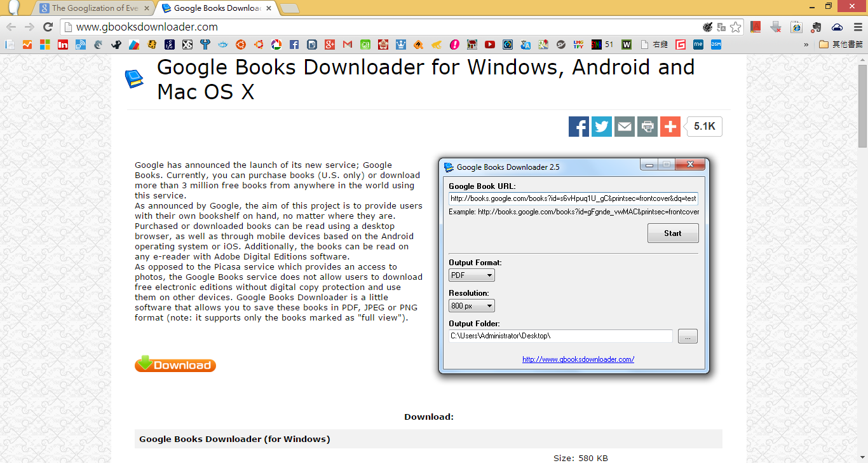
Task: Share the page on Twitter
Action: pyautogui.click(x=602, y=126)
